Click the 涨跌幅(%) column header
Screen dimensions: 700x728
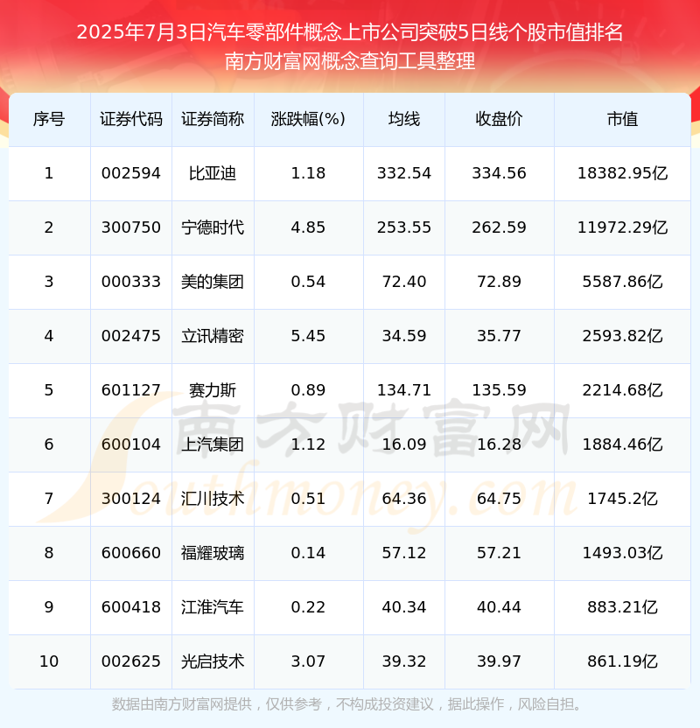click(x=308, y=119)
